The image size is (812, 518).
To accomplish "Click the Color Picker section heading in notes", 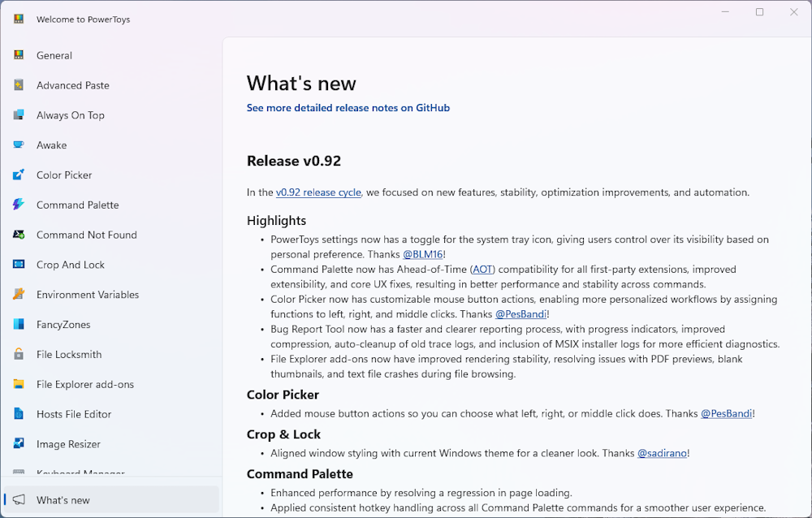I will point(283,395).
